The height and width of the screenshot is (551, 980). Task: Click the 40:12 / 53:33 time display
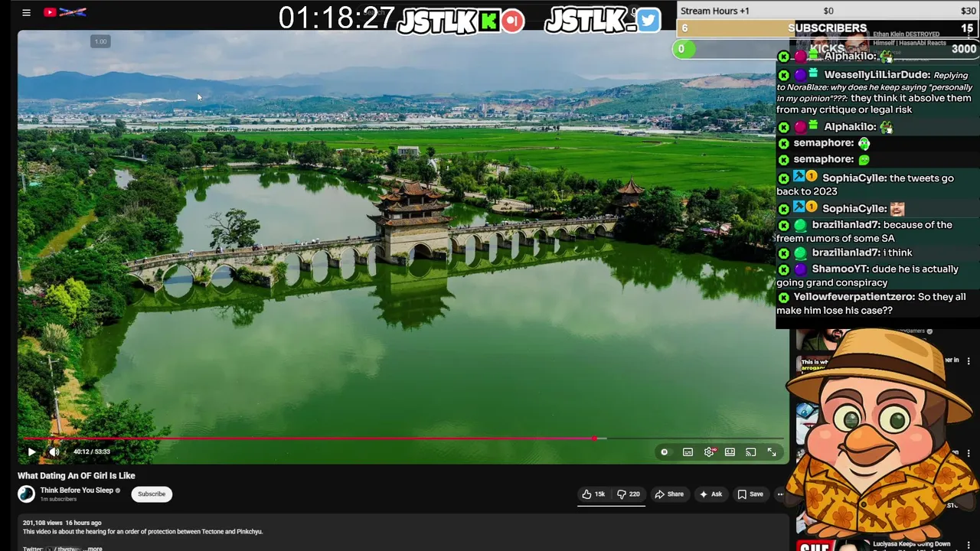click(x=92, y=452)
